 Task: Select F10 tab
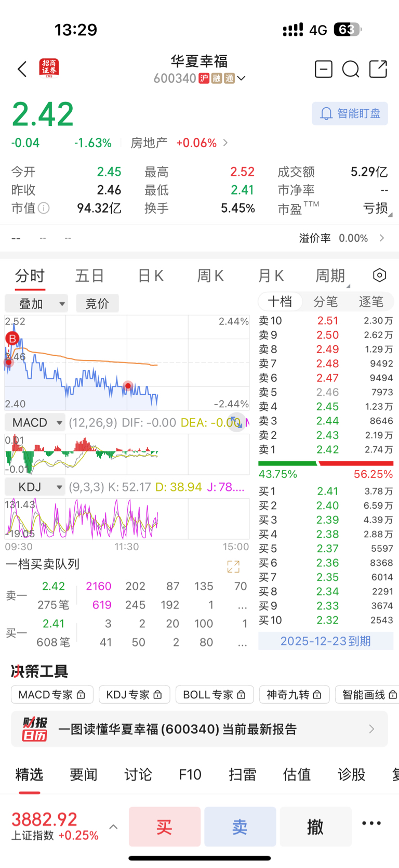[190, 774]
